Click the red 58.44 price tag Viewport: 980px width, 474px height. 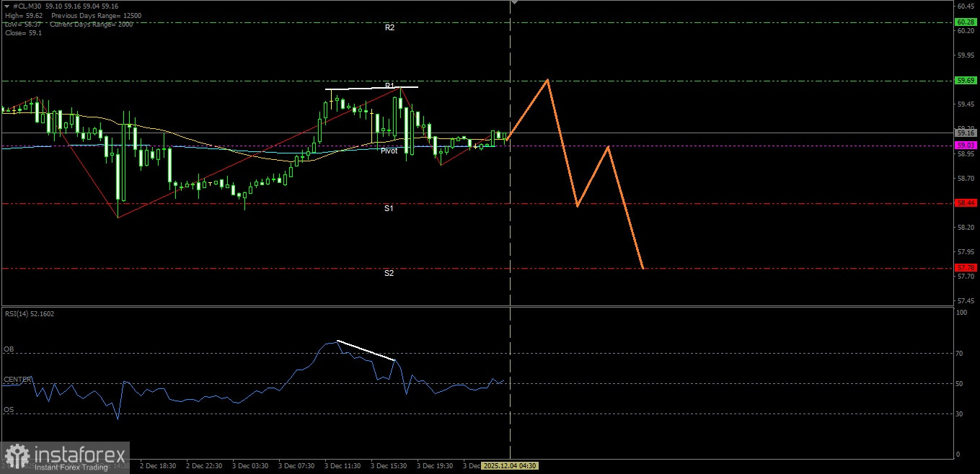(x=966, y=203)
